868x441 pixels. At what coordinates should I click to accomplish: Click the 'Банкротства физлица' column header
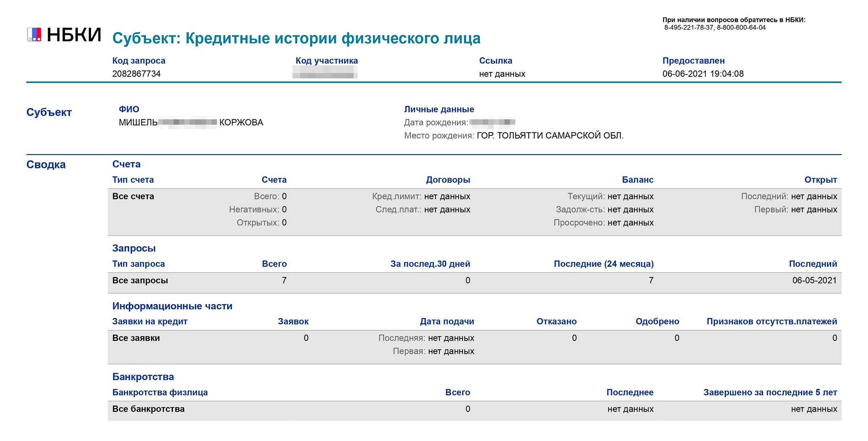click(160, 393)
